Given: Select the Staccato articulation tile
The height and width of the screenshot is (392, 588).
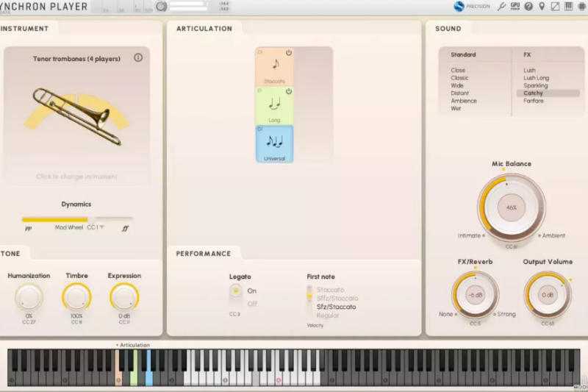Looking at the screenshot, I should point(274,67).
